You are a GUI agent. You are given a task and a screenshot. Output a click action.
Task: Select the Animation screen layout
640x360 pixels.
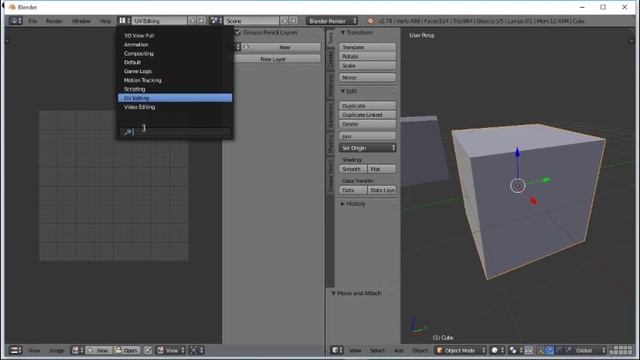click(x=175, y=44)
